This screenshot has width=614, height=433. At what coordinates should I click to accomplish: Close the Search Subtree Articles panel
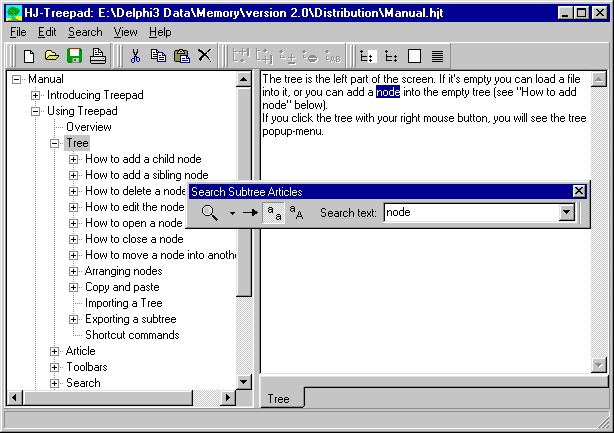tap(579, 191)
